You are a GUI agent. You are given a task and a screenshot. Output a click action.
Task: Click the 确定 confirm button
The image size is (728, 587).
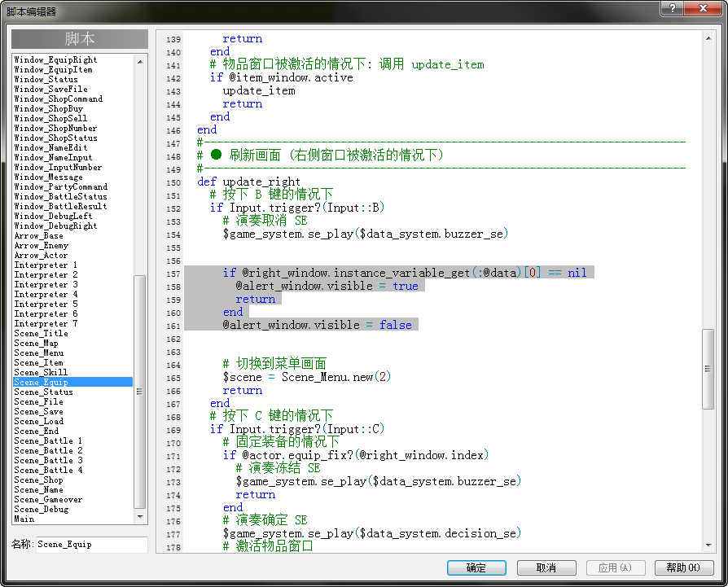pyautogui.click(x=476, y=567)
